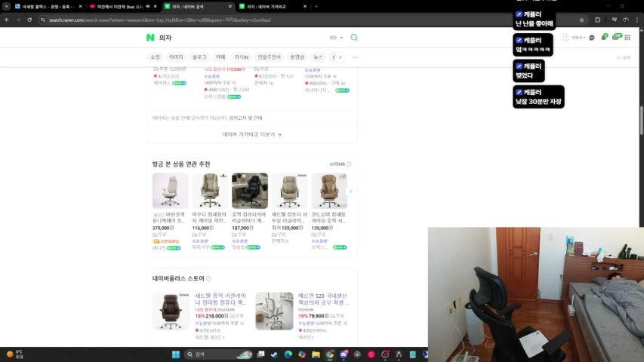644x362 pixels.
Task: Click the beige recliner 116,000원 thumbnail
Action: [x=210, y=191]
